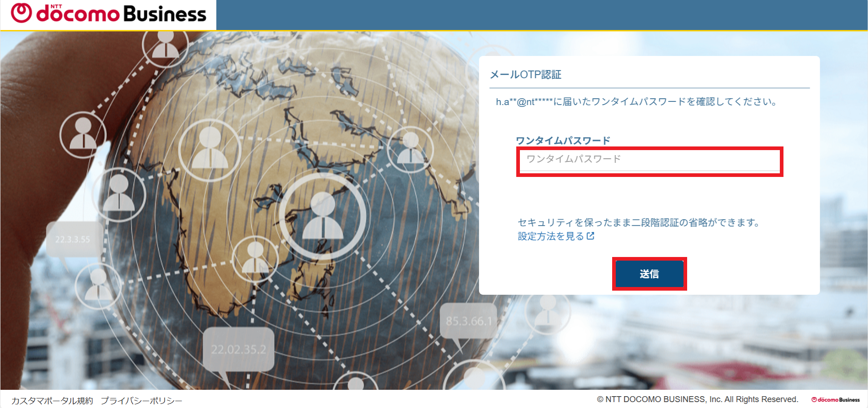Click the small docomo Business footer logo

pos(835,400)
